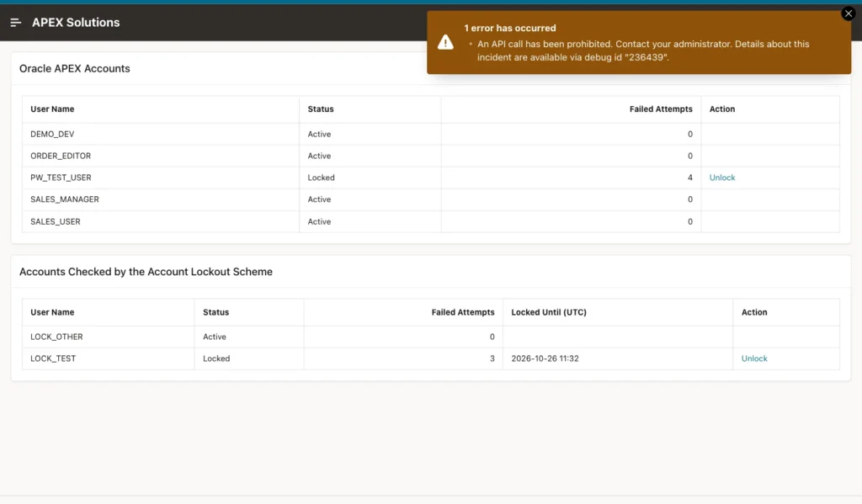Open the navigation hamburger menu
The image size is (862, 504).
pos(15,23)
